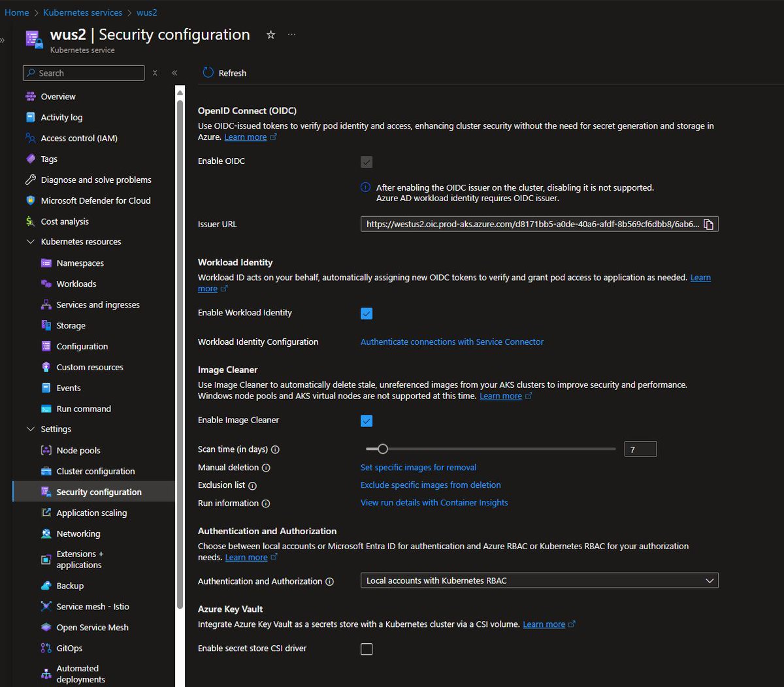Screen dimensions: 784x687
Task: Click info icon next to Manual deletion
Action: tap(266, 468)
